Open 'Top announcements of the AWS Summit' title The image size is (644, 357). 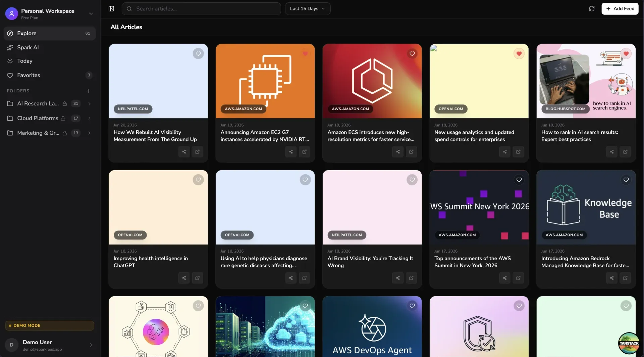tap(472, 262)
